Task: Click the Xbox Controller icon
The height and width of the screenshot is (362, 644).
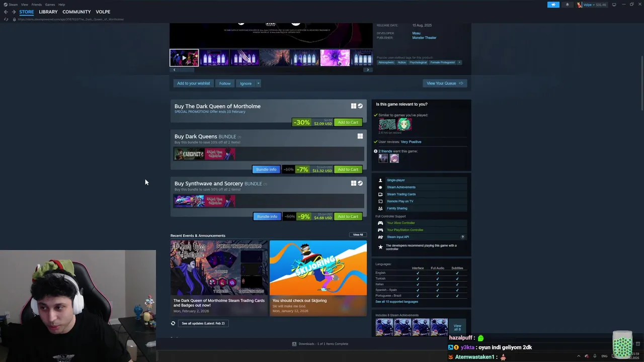Action: 380,223
